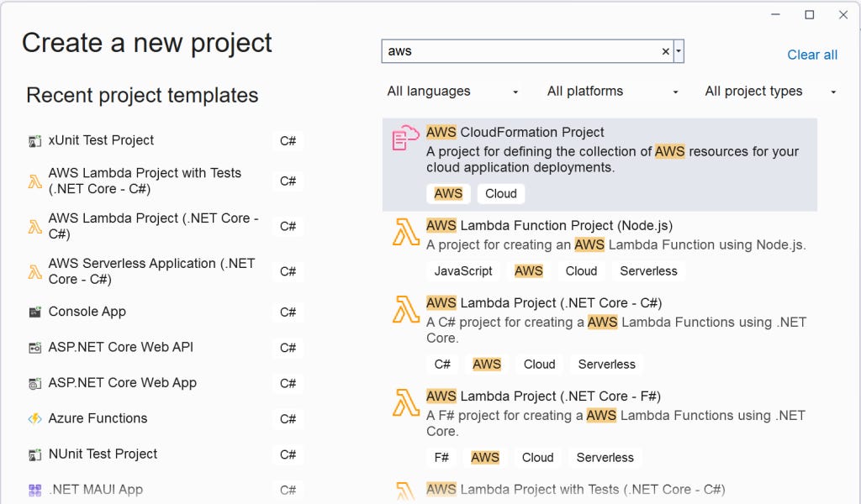Click the Console App icon
Viewport: 861px width, 504px height.
tap(36, 312)
